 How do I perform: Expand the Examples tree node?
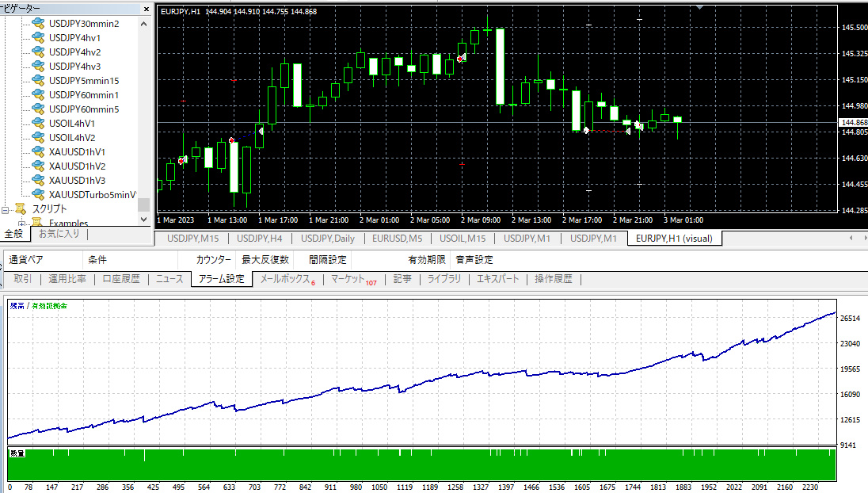click(21, 224)
